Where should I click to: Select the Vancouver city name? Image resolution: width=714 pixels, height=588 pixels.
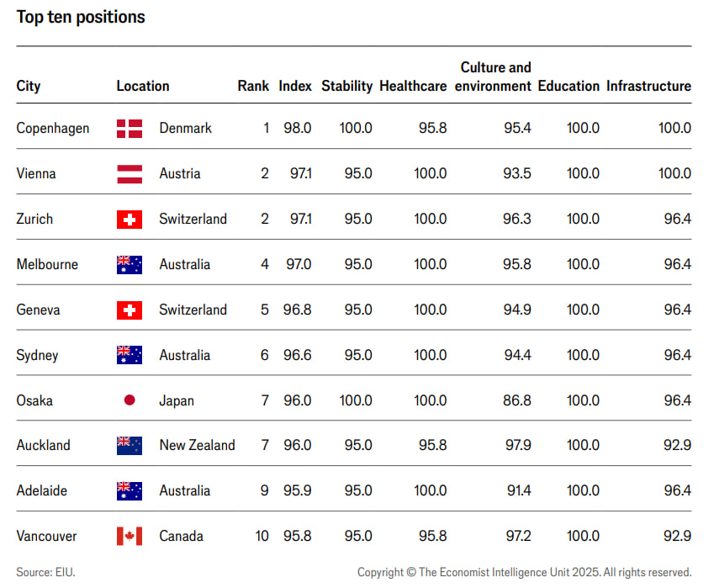(x=46, y=536)
